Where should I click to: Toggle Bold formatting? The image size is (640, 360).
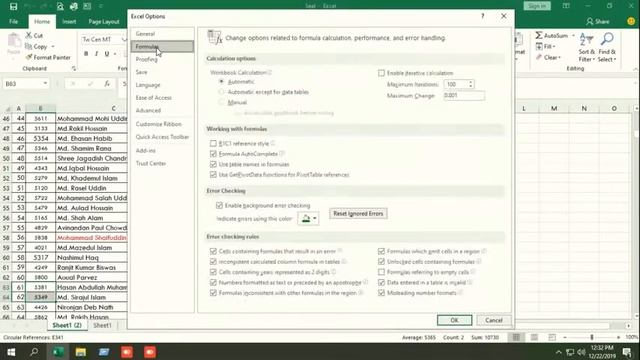pos(86,54)
